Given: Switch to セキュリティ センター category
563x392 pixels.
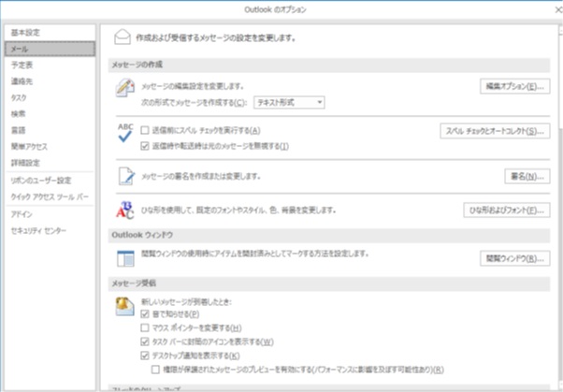Looking at the screenshot, I should (x=37, y=229).
